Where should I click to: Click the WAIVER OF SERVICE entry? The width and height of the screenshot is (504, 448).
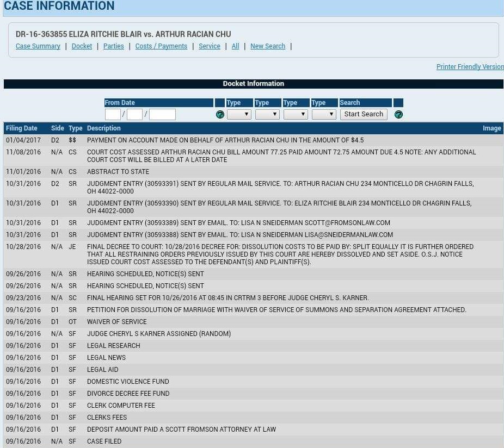click(x=116, y=322)
